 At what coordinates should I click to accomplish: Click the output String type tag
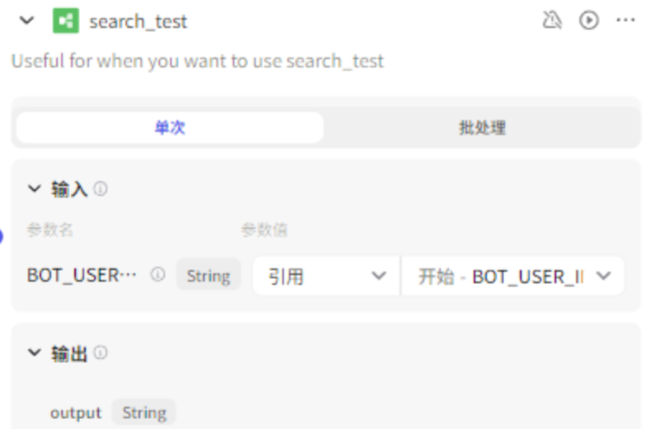click(x=144, y=412)
